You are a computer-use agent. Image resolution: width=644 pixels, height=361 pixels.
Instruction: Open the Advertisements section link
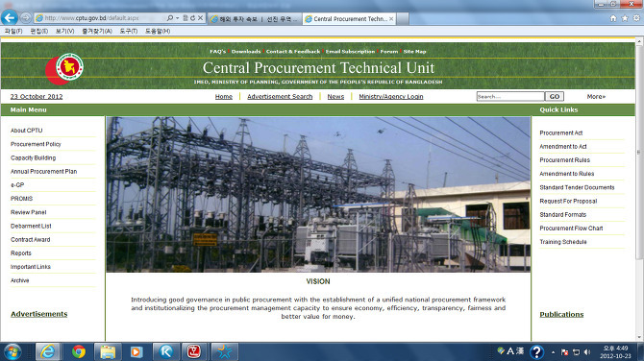point(39,314)
